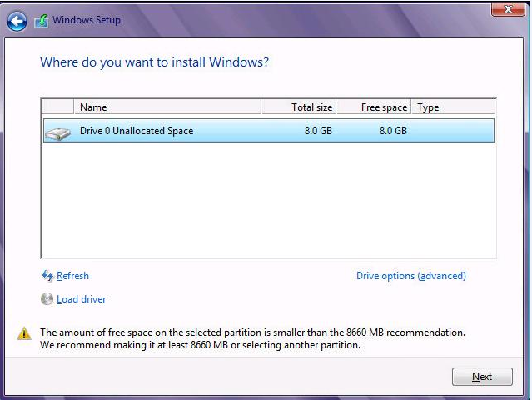Refresh the drive list via Refresh link
Image resolution: width=532 pixels, height=400 pixels.
tap(72, 276)
